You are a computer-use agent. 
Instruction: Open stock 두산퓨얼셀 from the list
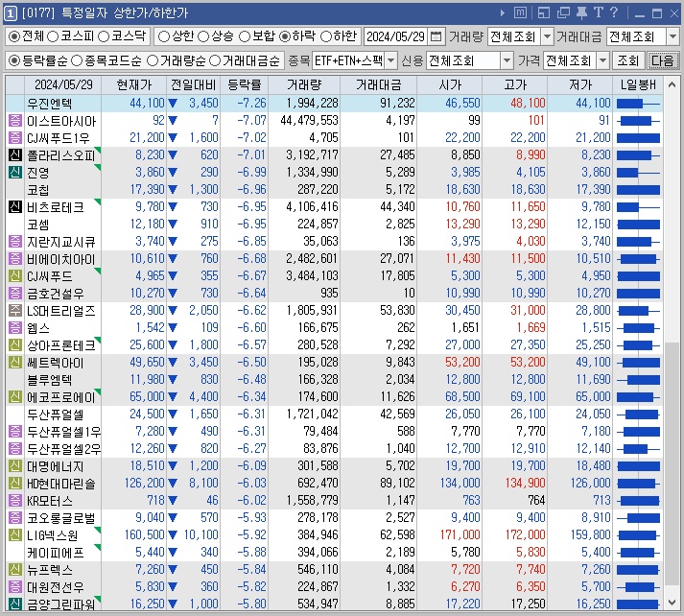[56, 415]
